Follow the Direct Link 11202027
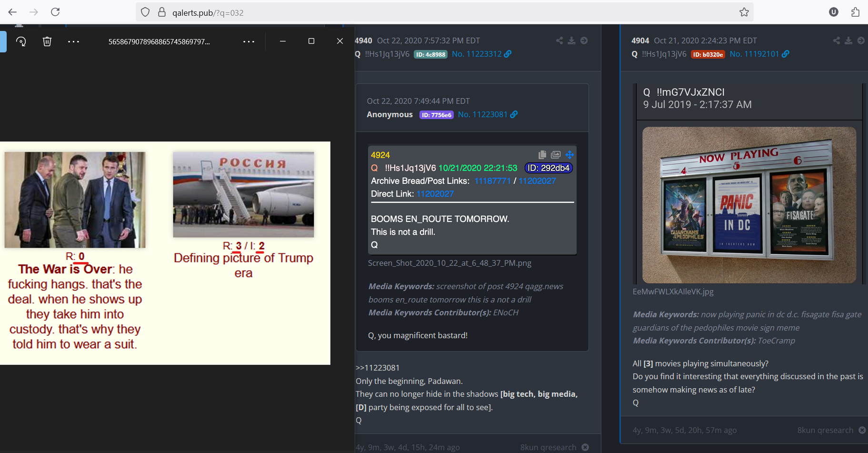 tap(435, 194)
